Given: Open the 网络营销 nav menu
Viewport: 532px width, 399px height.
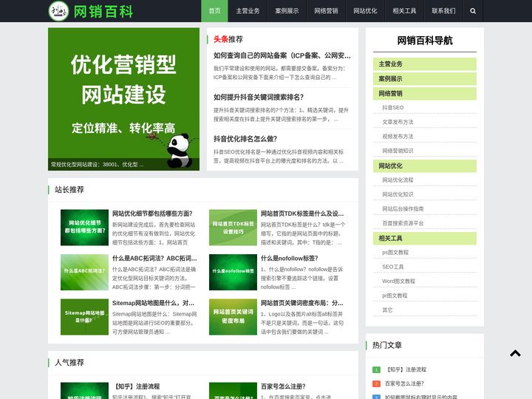Looking at the screenshot, I should point(326,11).
